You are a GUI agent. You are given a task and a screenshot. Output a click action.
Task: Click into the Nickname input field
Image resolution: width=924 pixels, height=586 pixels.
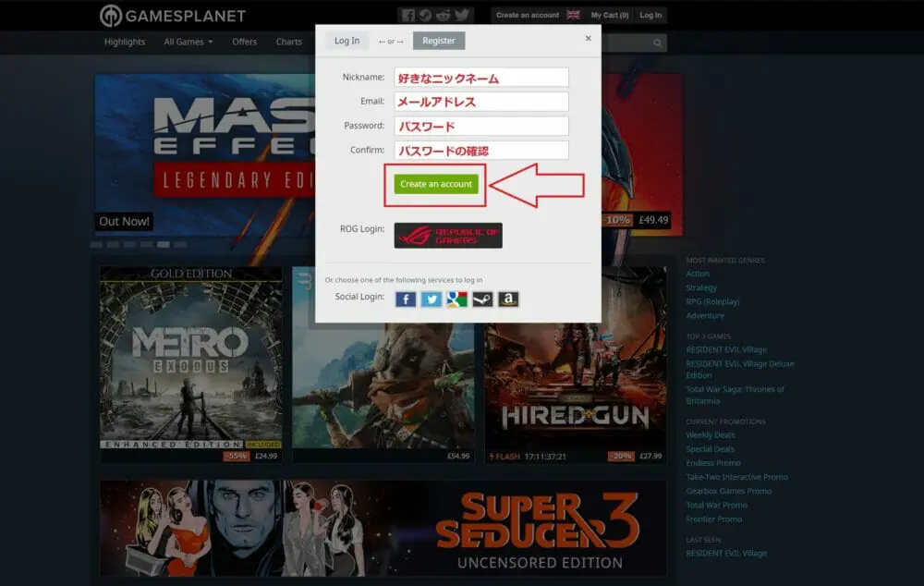coord(480,78)
